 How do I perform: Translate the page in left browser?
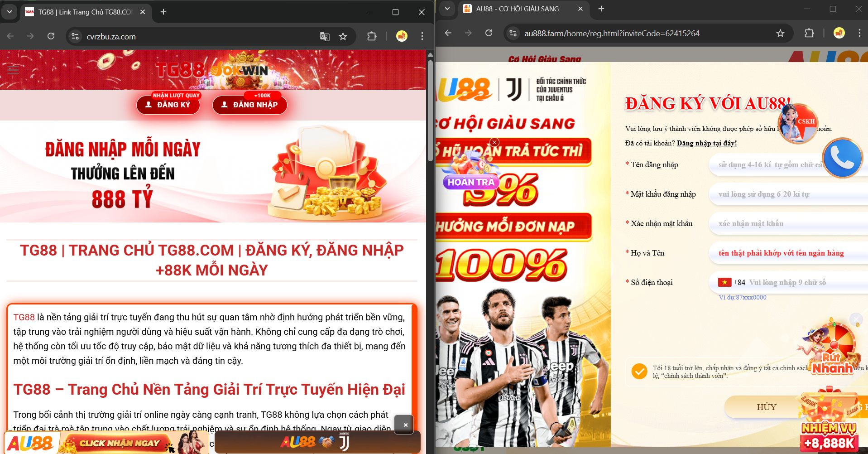[x=325, y=36]
